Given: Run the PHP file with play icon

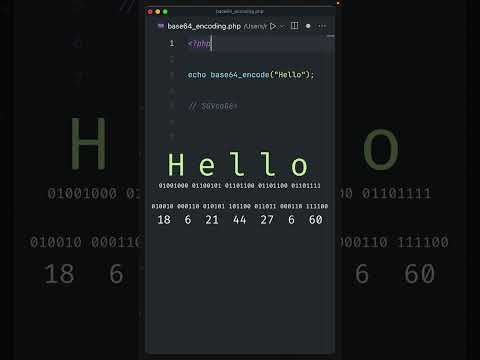Looking at the screenshot, I should tap(273, 26).
